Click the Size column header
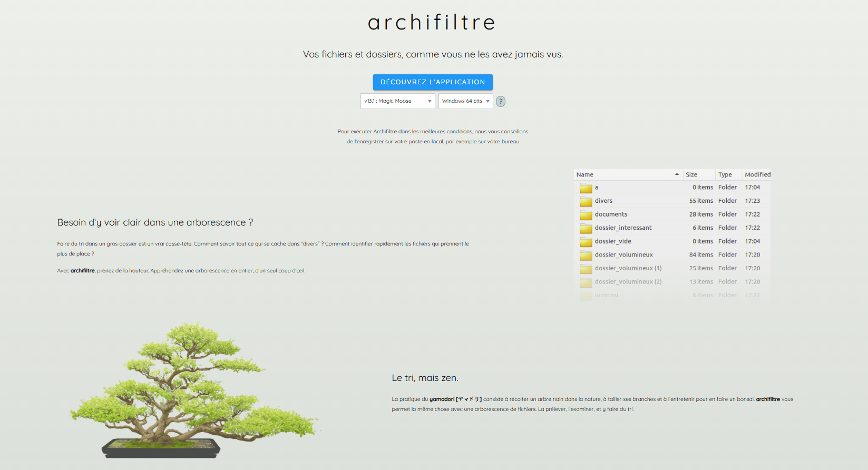Image resolution: width=868 pixels, height=470 pixels. [x=691, y=175]
